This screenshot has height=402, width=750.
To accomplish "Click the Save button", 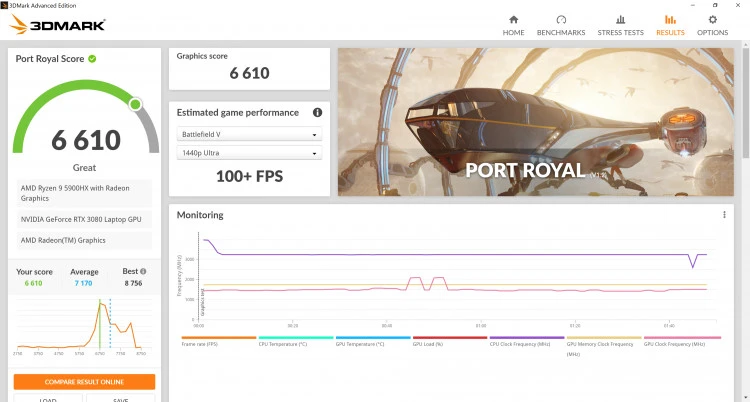I will pyautogui.click(x=121, y=398).
